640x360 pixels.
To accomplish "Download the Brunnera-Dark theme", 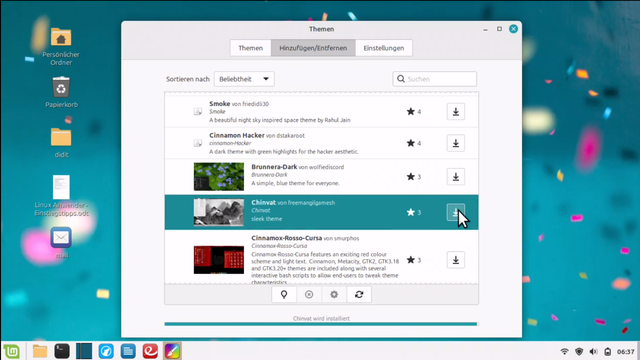I will [456, 177].
